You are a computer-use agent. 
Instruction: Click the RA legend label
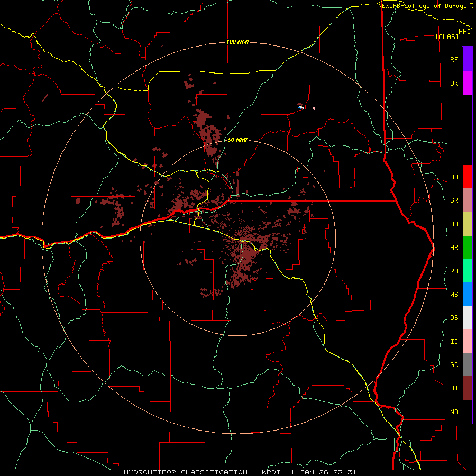[454, 271]
